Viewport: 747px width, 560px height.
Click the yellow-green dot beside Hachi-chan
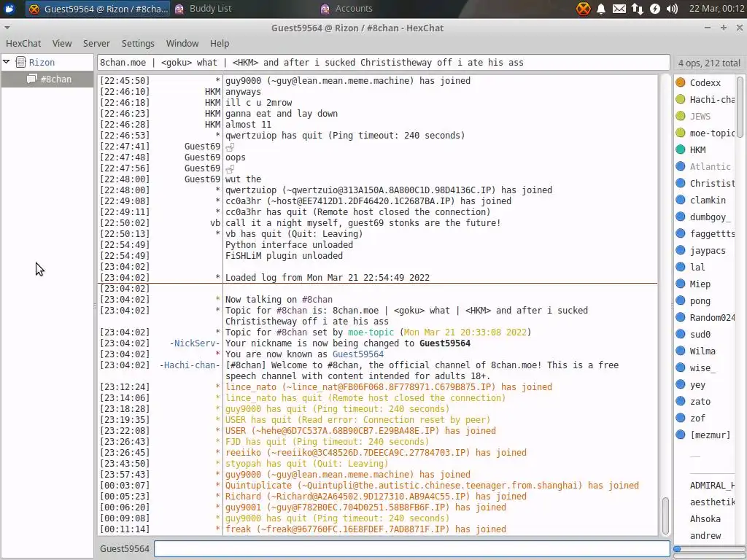tap(681, 99)
